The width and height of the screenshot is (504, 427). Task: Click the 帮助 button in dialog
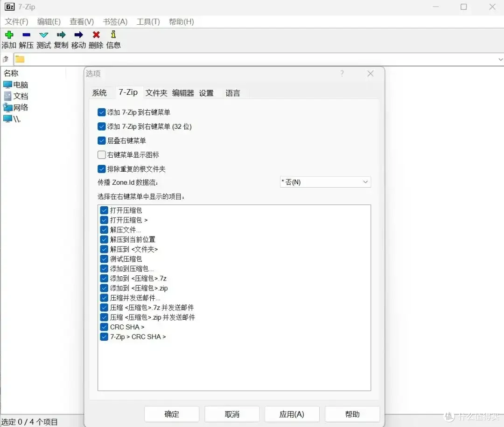click(x=352, y=414)
